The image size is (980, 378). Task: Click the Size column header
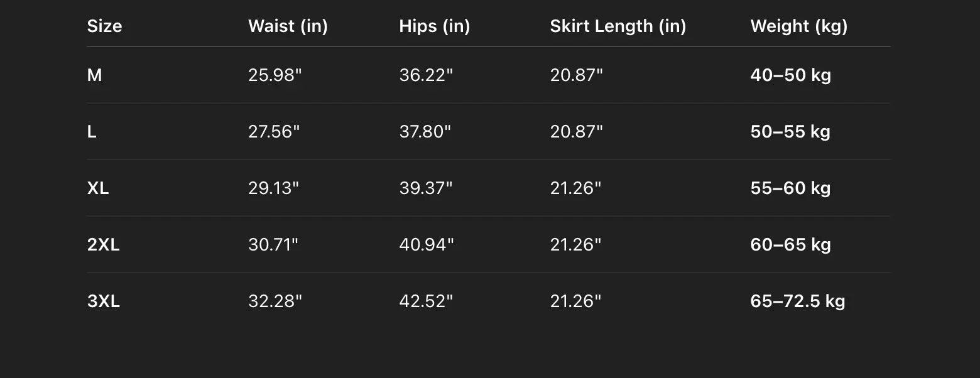pyautogui.click(x=104, y=26)
